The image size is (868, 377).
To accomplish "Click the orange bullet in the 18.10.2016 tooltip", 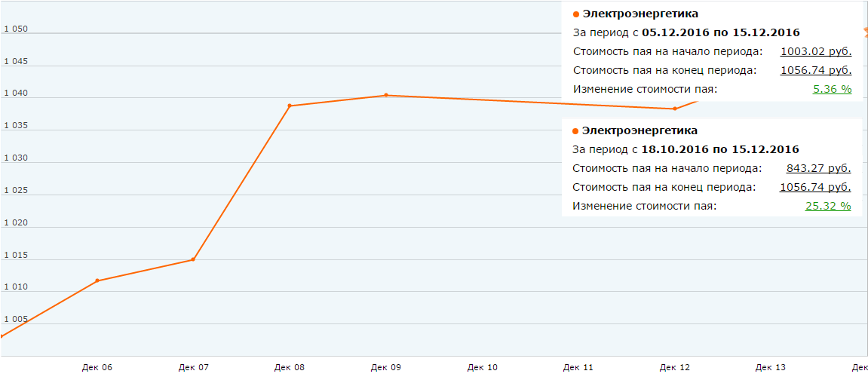I will 576,130.
